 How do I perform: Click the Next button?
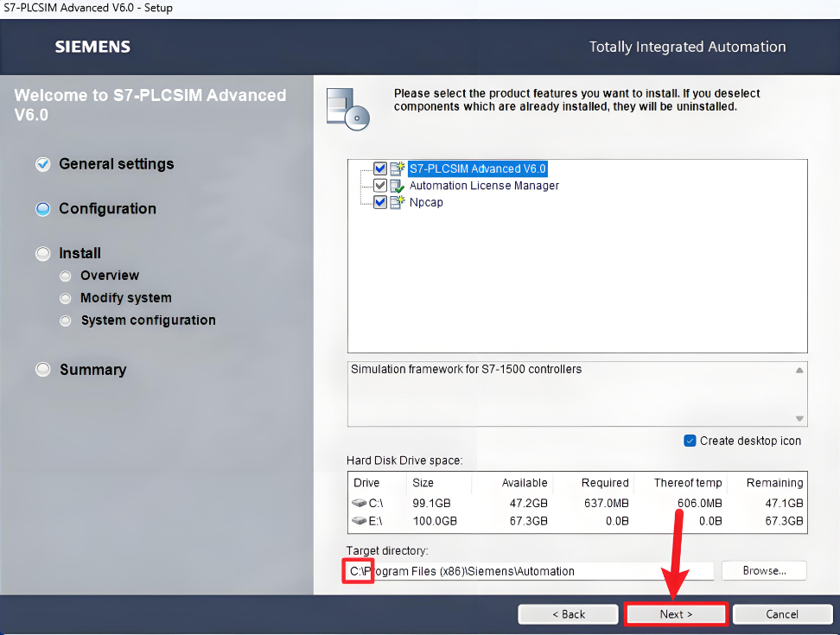(x=676, y=614)
